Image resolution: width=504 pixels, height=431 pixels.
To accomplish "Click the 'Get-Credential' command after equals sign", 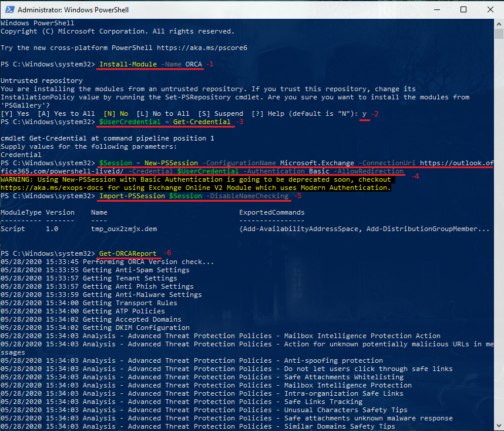I will point(202,122).
